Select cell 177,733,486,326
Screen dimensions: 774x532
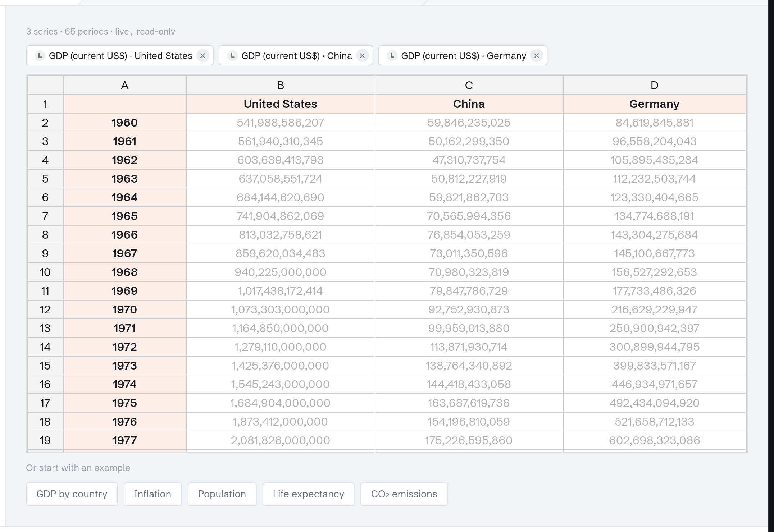(x=655, y=291)
